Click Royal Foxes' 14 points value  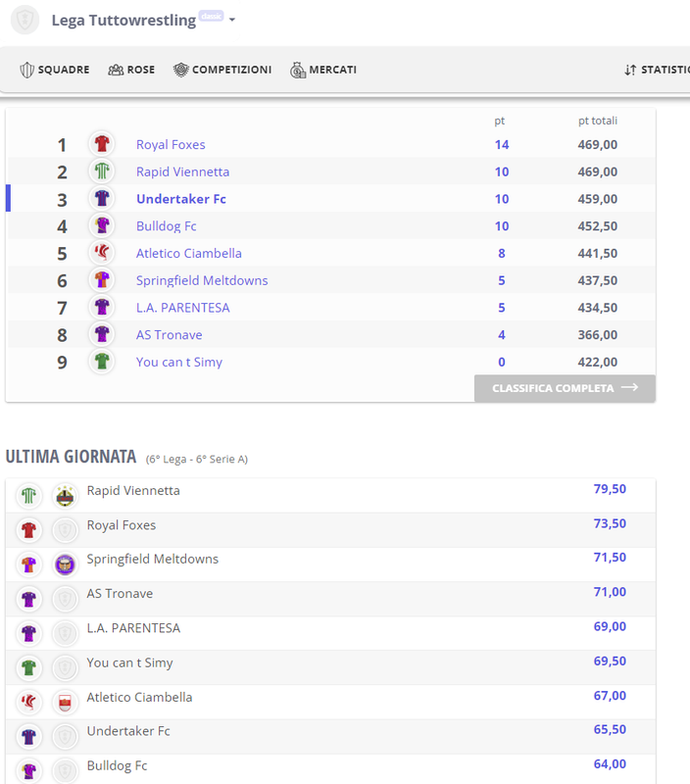(x=502, y=144)
